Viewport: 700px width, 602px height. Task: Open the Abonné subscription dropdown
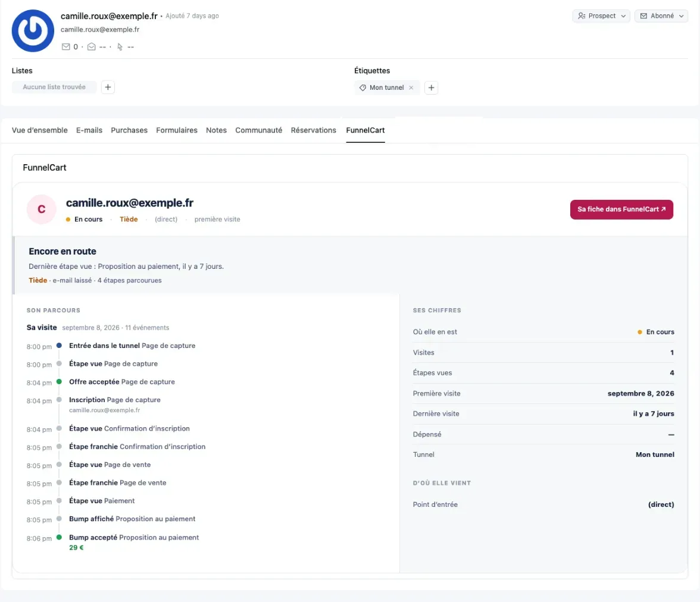tap(661, 16)
